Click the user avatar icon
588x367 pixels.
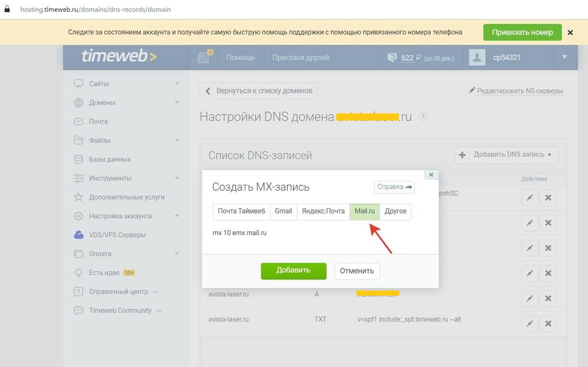pos(477,57)
